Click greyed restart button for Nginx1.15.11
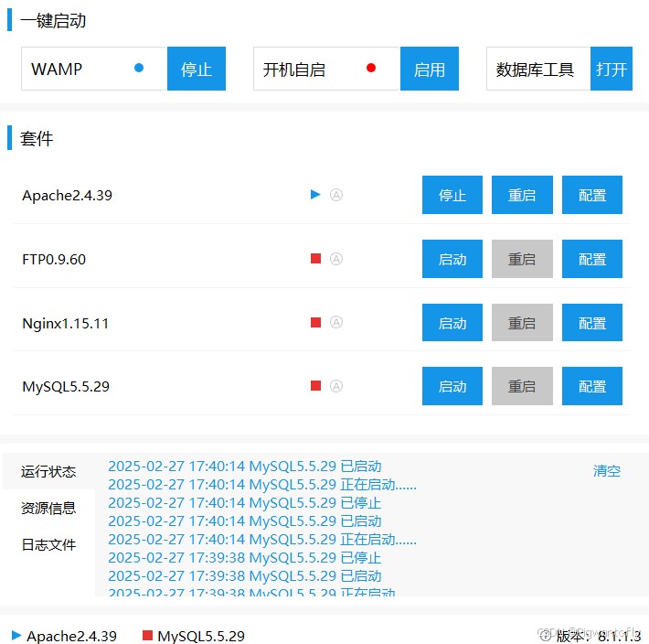The image size is (649, 644). tap(522, 322)
